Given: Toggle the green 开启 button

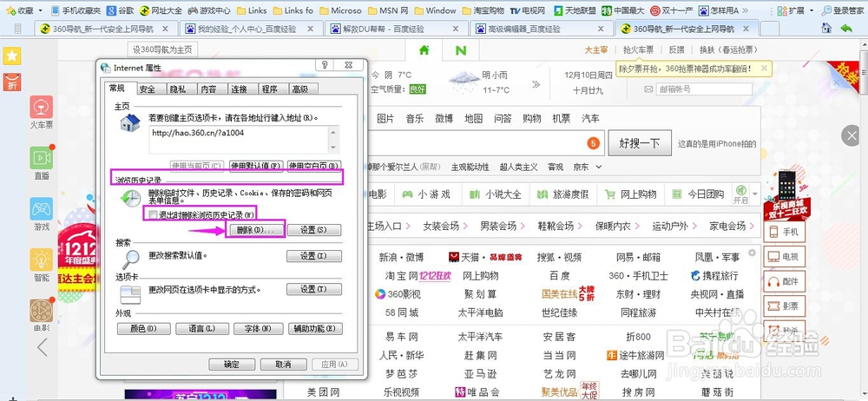Looking at the screenshot, I should click(x=740, y=194).
